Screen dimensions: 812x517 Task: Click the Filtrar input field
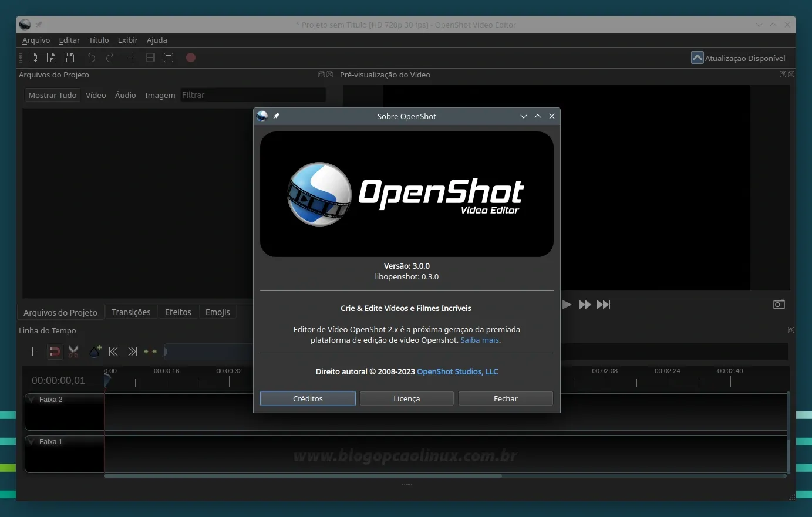click(253, 95)
